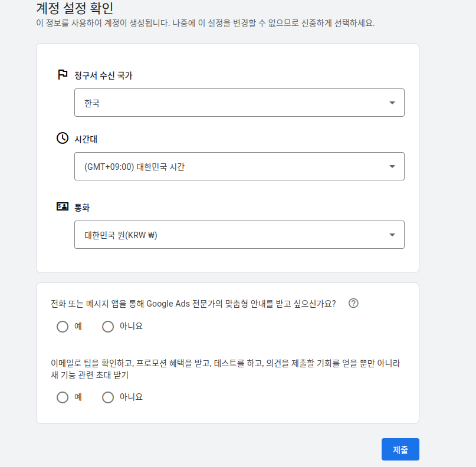Select 아니요 for the email tips question

coord(108,397)
